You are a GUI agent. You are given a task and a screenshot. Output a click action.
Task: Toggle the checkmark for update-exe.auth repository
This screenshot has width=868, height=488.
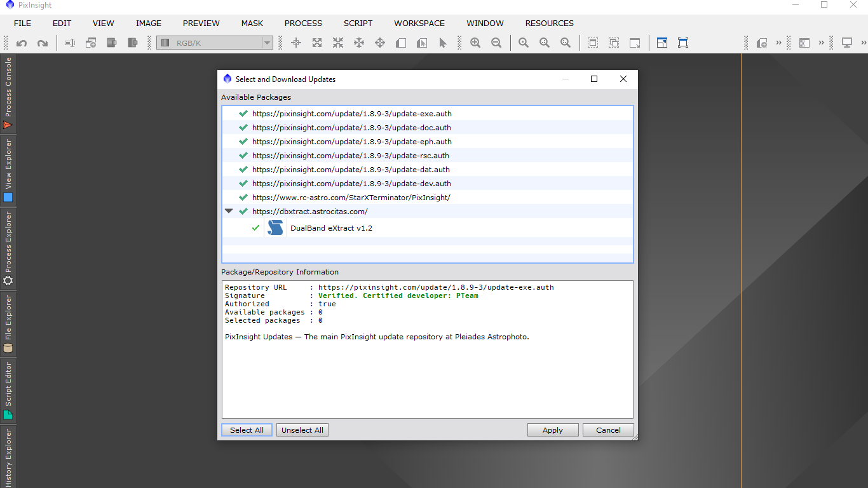coord(243,114)
